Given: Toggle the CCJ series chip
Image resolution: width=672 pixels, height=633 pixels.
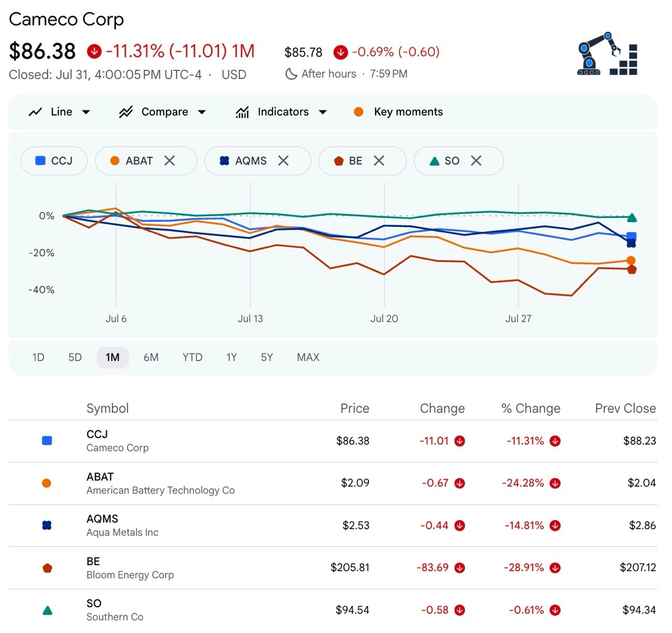Looking at the screenshot, I should tap(54, 161).
